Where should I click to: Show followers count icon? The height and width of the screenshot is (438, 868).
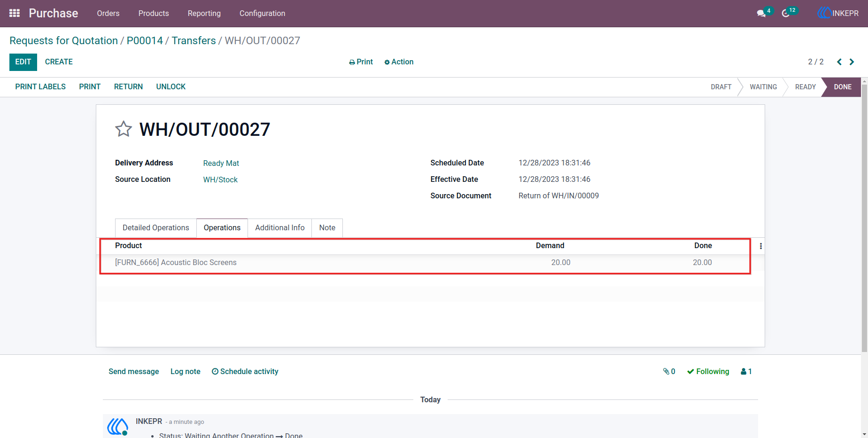tap(746, 371)
